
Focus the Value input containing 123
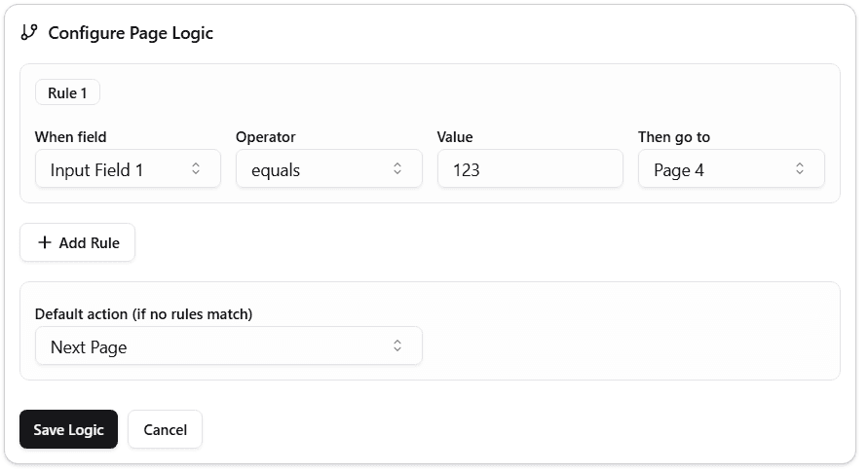pos(529,168)
